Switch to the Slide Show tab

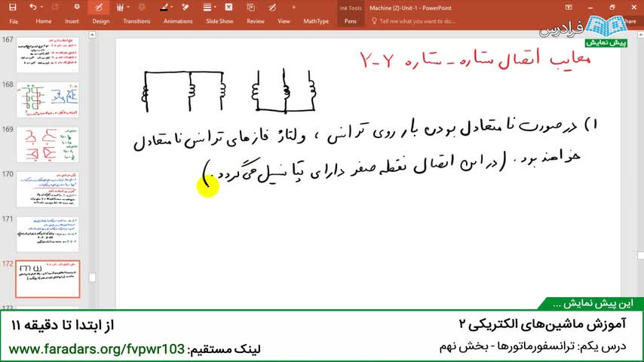click(219, 21)
